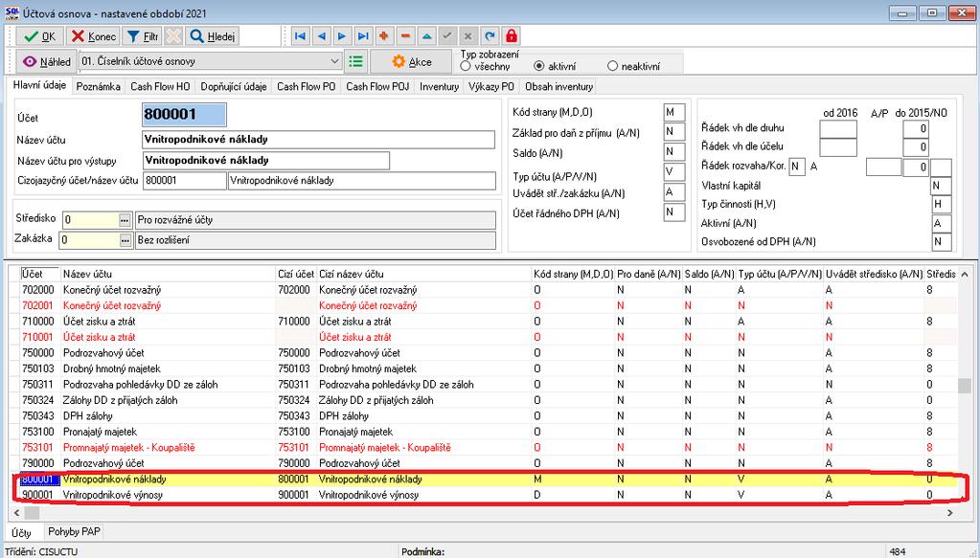980x558 pixels.
Task: Click the Název účtu input field
Action: coord(319,139)
